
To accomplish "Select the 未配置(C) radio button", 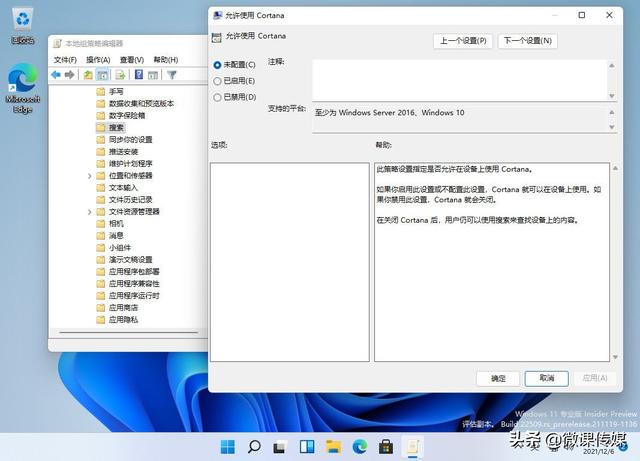I will click(x=217, y=65).
